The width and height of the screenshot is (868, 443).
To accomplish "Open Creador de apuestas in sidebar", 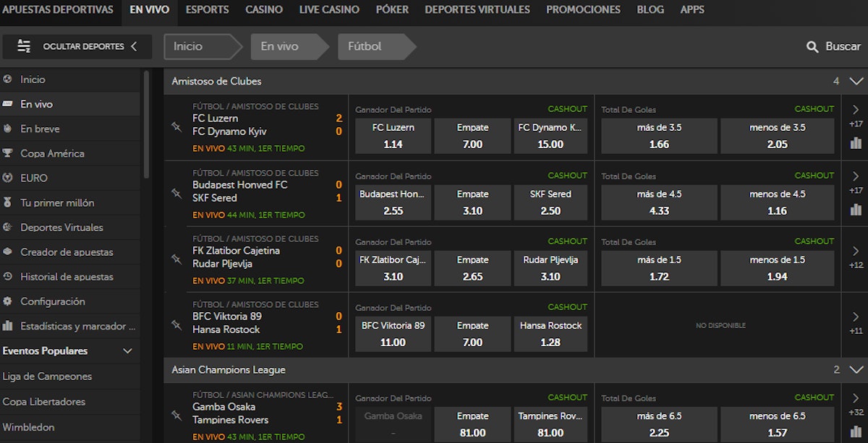I will point(67,252).
